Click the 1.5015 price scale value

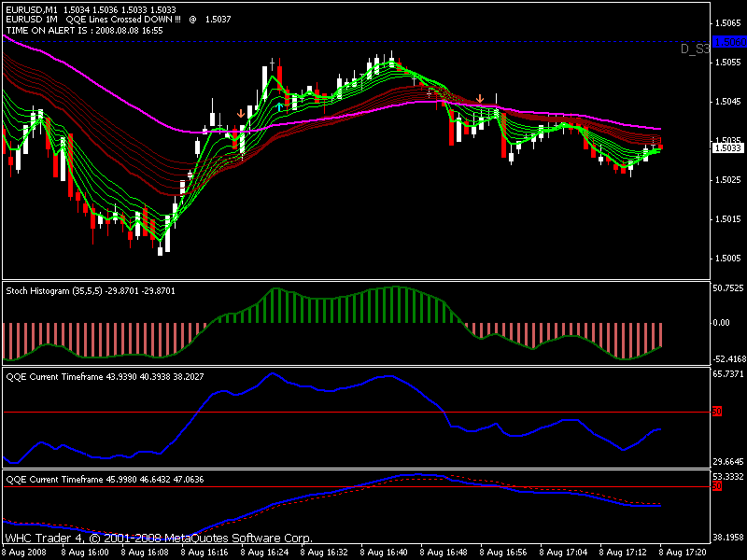pyautogui.click(x=727, y=219)
